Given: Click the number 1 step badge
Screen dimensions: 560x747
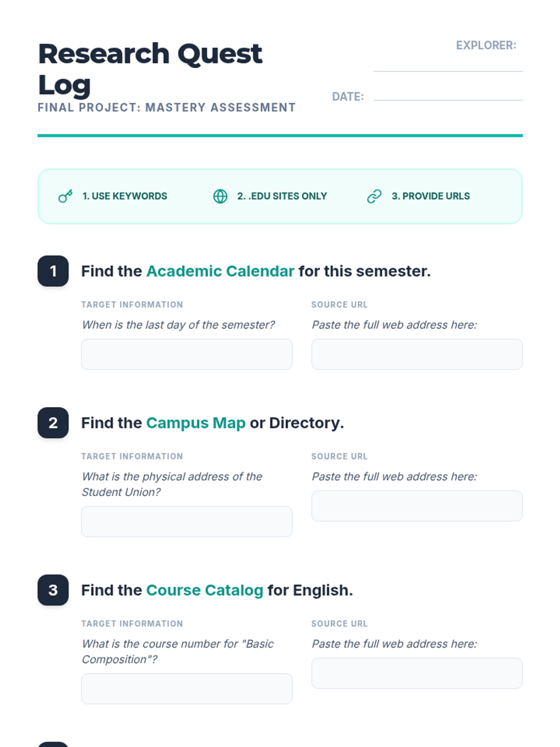Looking at the screenshot, I should point(53,271).
